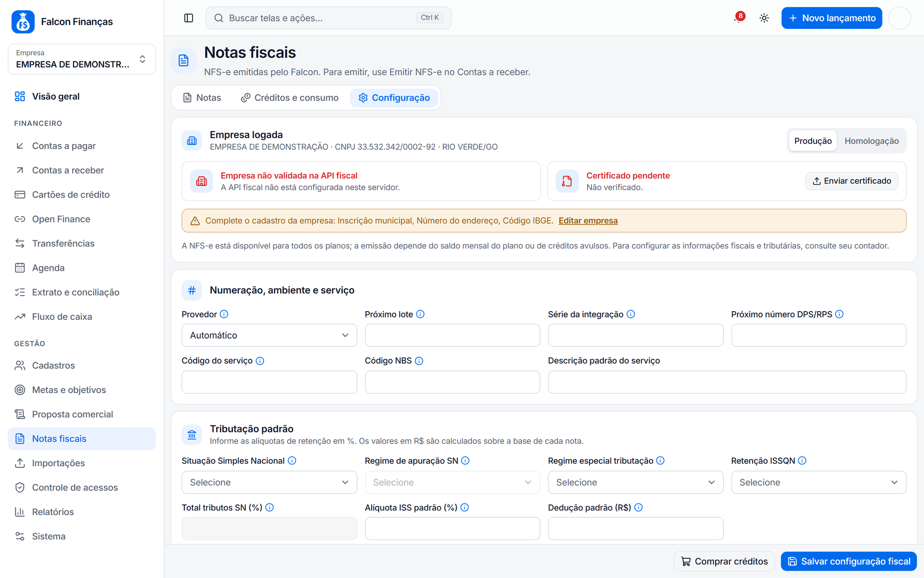This screenshot has width=924, height=578.
Task: Focus the Buscar telas e ações search
Action: [x=328, y=18]
